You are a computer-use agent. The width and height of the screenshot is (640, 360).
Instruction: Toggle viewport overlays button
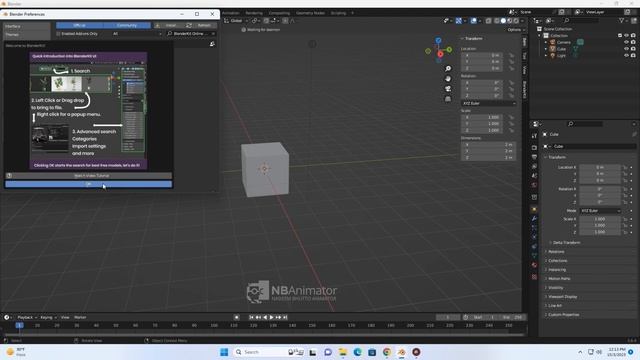point(473,20)
